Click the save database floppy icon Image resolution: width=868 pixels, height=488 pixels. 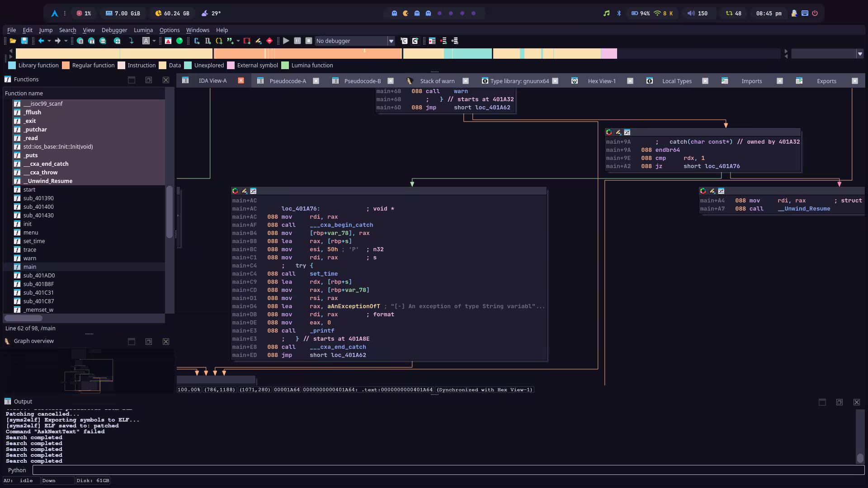[24, 41]
